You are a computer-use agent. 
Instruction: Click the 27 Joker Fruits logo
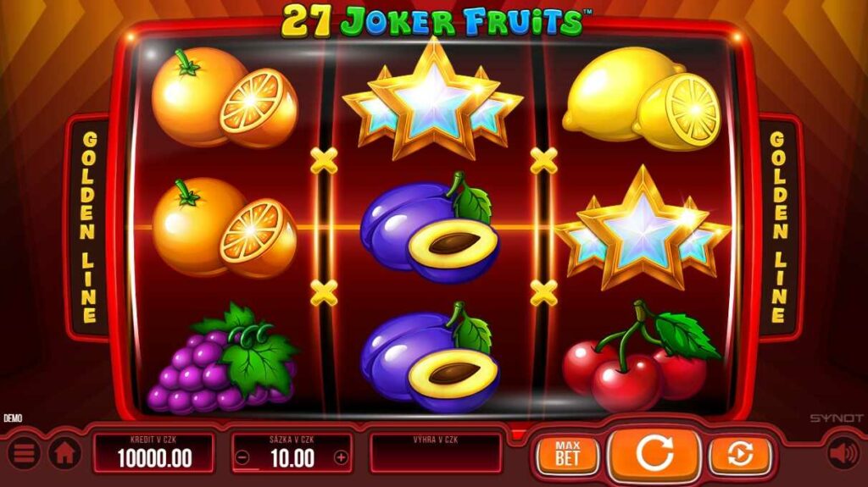point(435,20)
